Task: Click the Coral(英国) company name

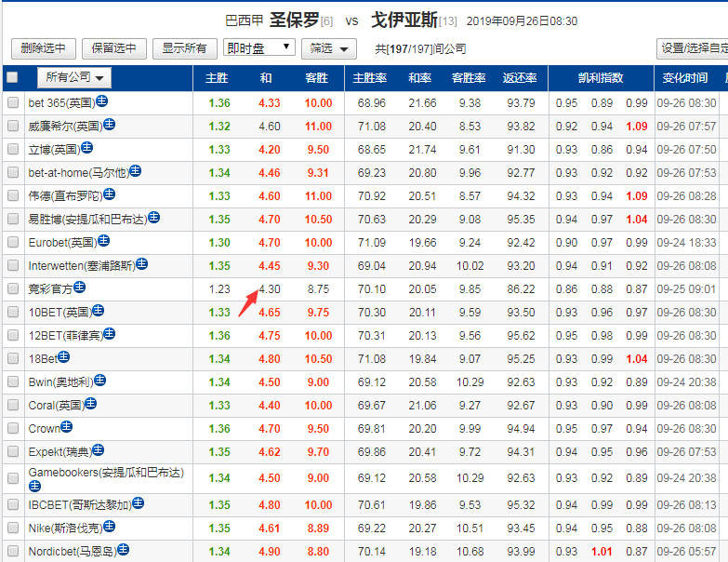Action: click(56, 405)
